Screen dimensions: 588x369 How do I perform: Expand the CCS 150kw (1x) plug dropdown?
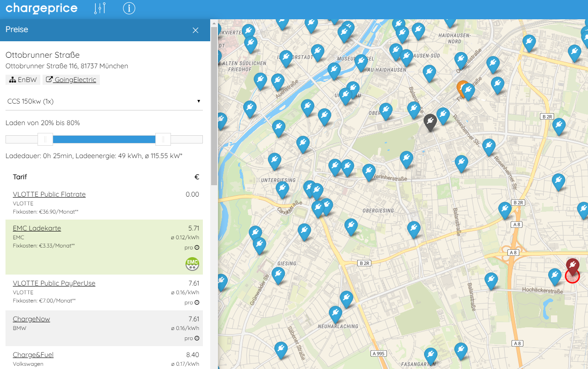pyautogui.click(x=104, y=101)
